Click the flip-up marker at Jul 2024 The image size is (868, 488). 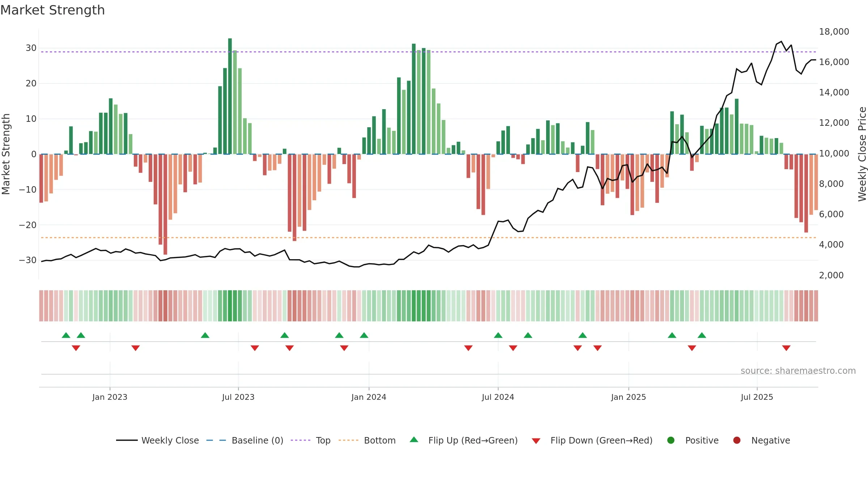point(498,335)
